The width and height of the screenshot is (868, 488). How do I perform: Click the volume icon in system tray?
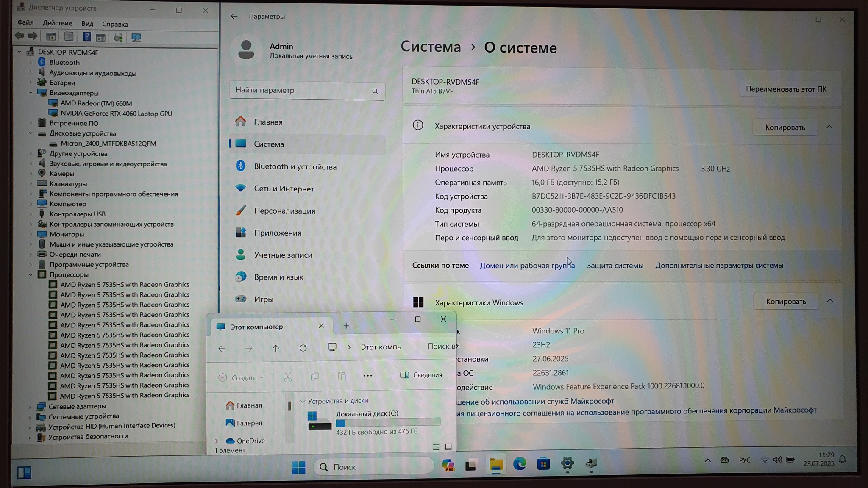pos(777,460)
